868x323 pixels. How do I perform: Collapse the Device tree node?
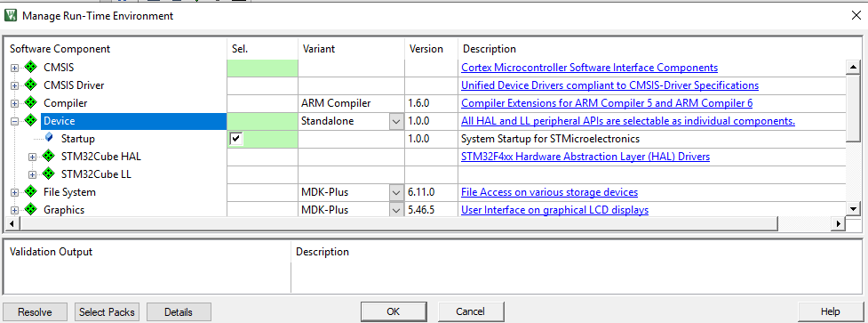(x=14, y=121)
